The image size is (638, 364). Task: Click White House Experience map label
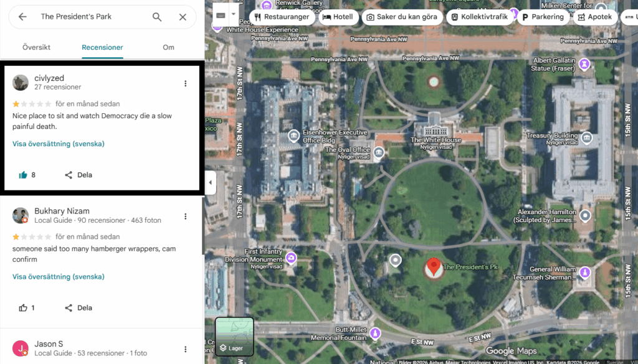tap(262, 30)
